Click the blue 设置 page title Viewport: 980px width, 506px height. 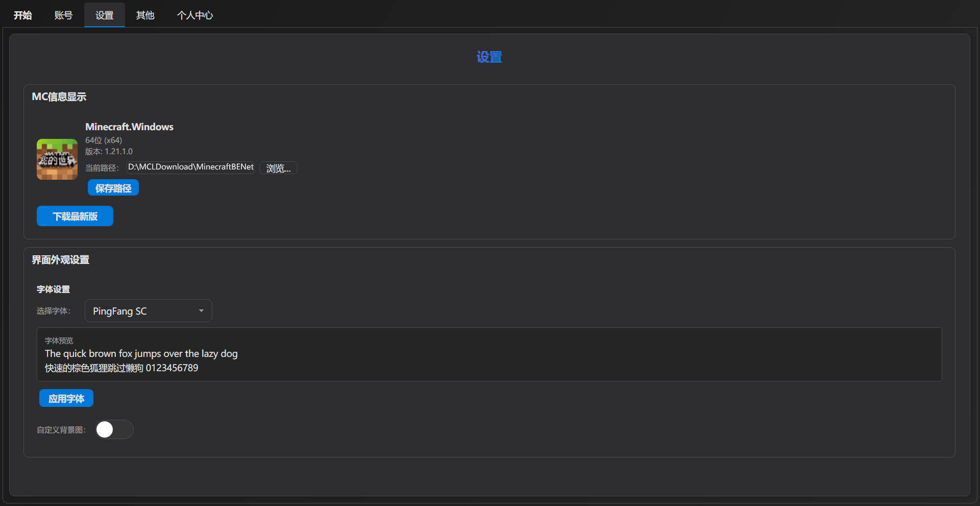click(489, 57)
